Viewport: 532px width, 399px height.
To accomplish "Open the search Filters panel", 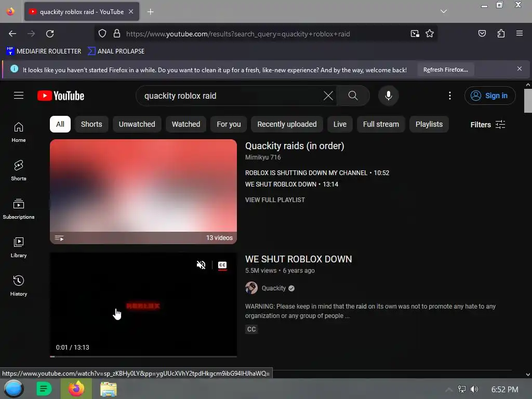I will point(488,125).
